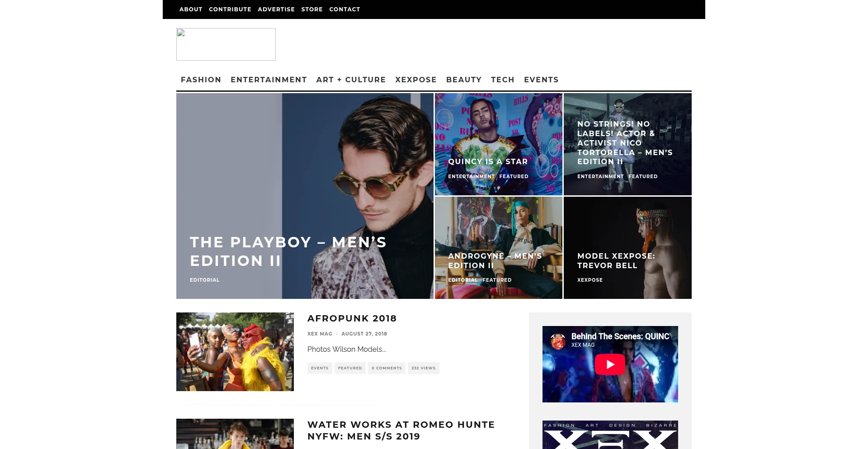Open the Events nav item
The image size is (868, 449).
[x=541, y=80]
